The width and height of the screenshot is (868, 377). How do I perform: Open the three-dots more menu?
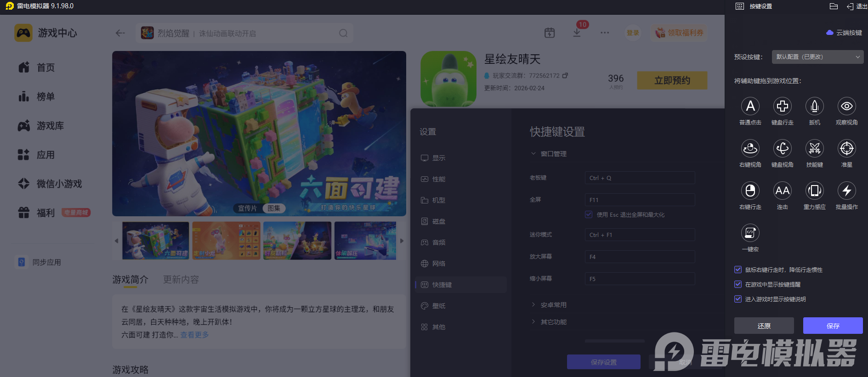pyautogui.click(x=605, y=33)
